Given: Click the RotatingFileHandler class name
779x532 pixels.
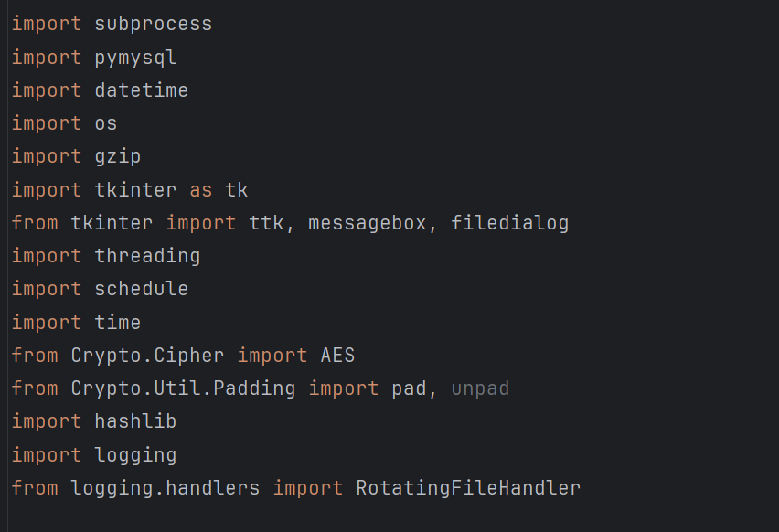Looking at the screenshot, I should pyautogui.click(x=468, y=488).
